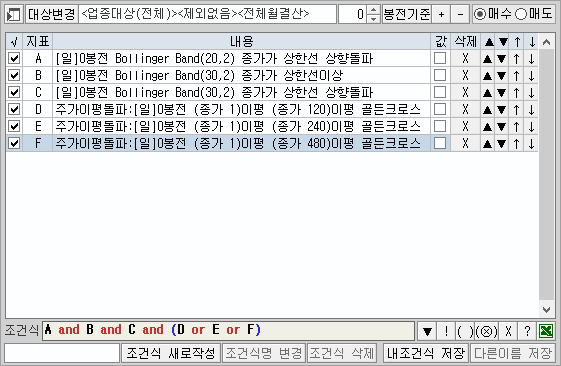Uncheck condition A checkbox

14,58
